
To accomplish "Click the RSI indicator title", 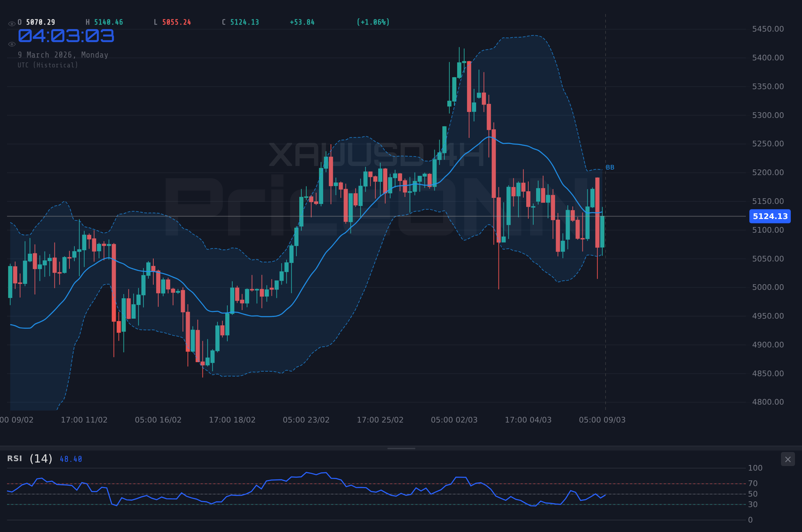I will [x=15, y=459].
